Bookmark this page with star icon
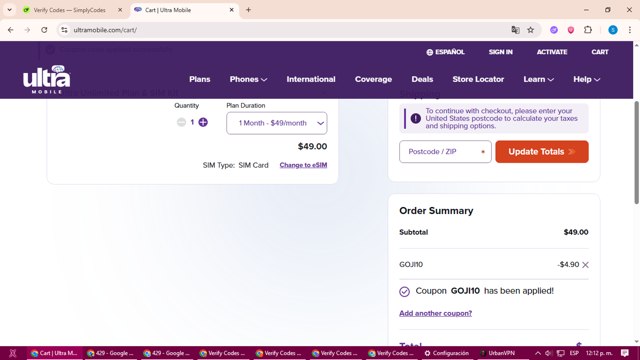The image size is (640, 360). [531, 30]
